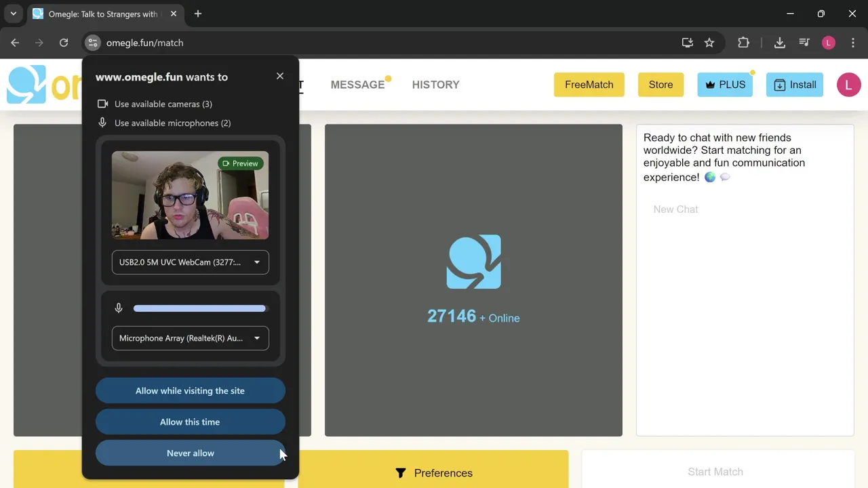Click the green Preview badge on camera feed
868x488 pixels.
[x=241, y=163]
